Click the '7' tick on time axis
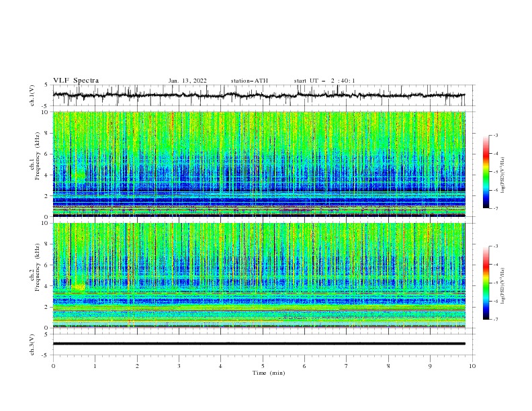This screenshot has width=532, height=411. point(347,366)
